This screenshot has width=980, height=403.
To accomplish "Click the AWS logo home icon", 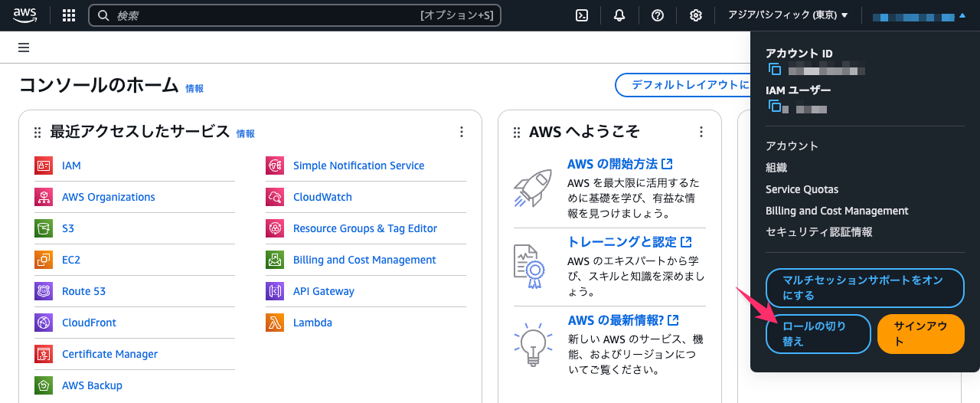I will [x=24, y=15].
